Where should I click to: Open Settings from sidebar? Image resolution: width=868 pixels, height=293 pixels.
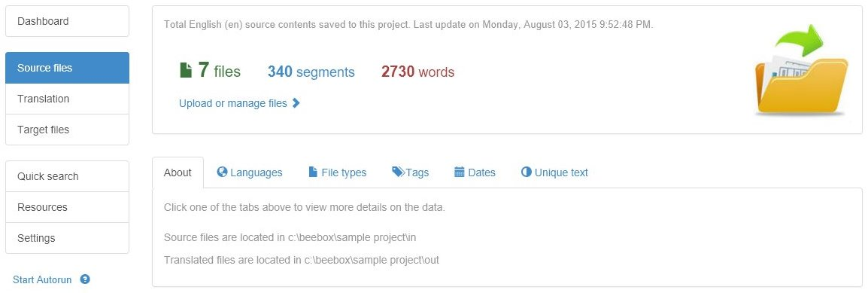[x=67, y=238]
